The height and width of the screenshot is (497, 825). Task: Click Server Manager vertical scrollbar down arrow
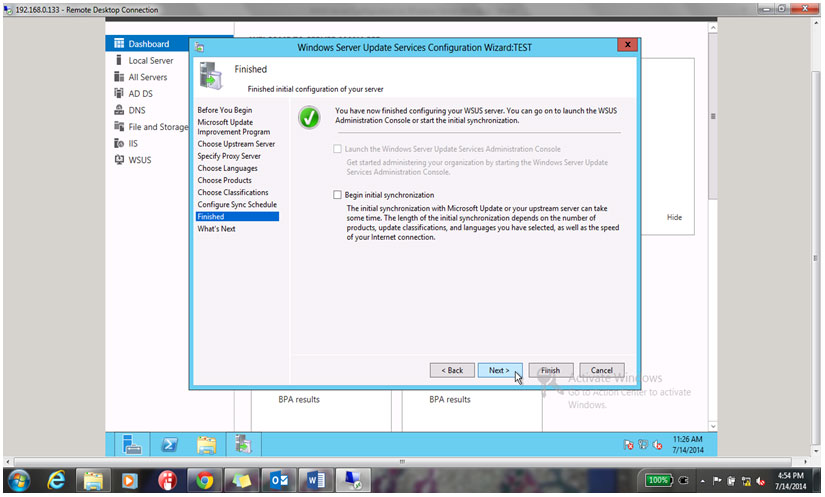713,427
